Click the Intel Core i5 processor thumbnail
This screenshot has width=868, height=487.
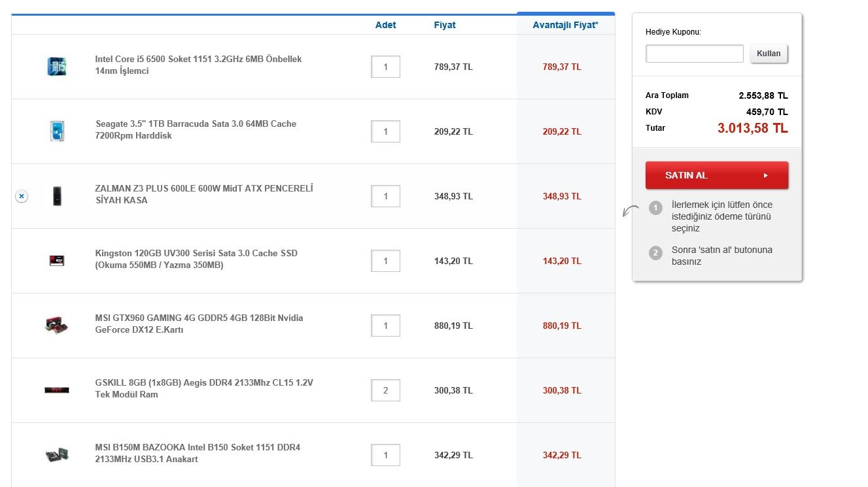tap(57, 66)
